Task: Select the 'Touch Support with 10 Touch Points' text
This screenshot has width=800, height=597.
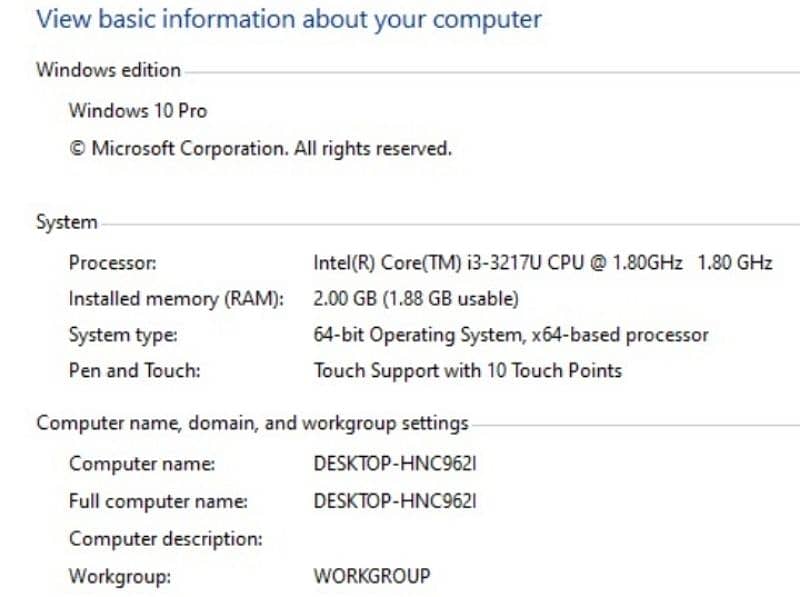Action: (x=467, y=371)
